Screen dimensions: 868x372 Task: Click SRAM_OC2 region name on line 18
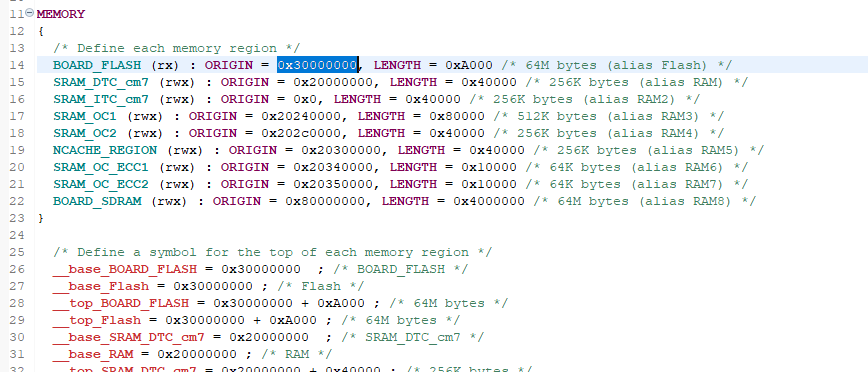pyautogui.click(x=85, y=133)
